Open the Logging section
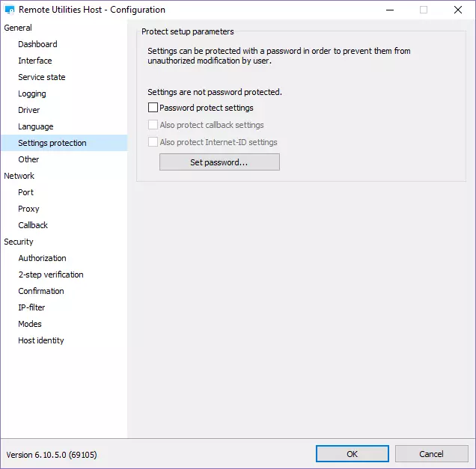The image size is (476, 469). pyautogui.click(x=32, y=94)
